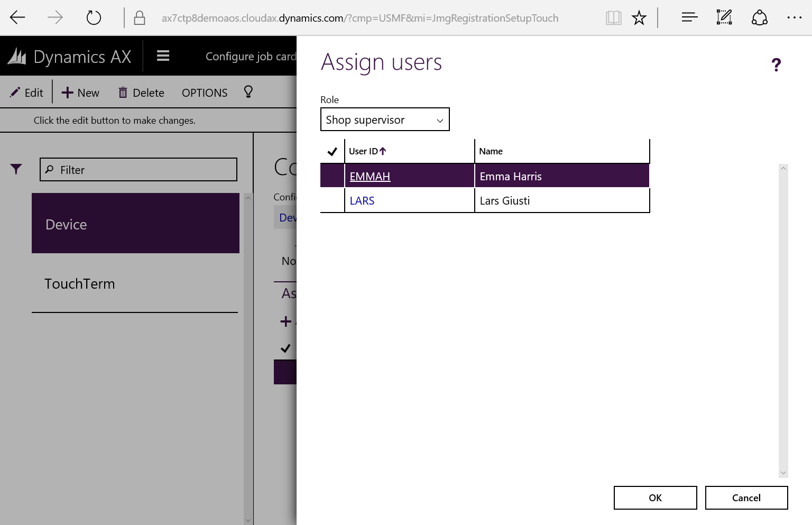
Task: Click left list scrollbar down arrow
Action: [x=248, y=520]
